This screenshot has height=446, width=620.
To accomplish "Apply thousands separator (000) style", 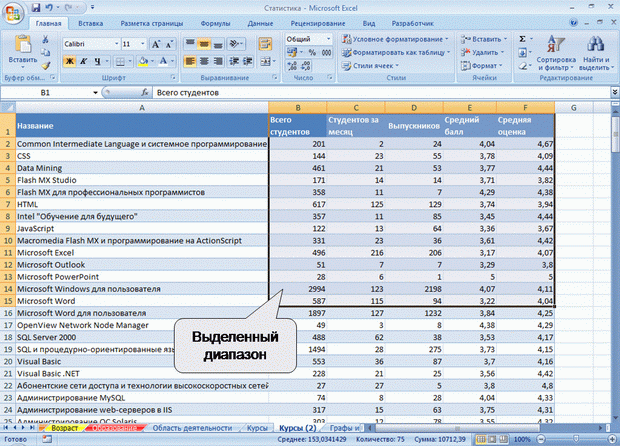I will coord(326,52).
